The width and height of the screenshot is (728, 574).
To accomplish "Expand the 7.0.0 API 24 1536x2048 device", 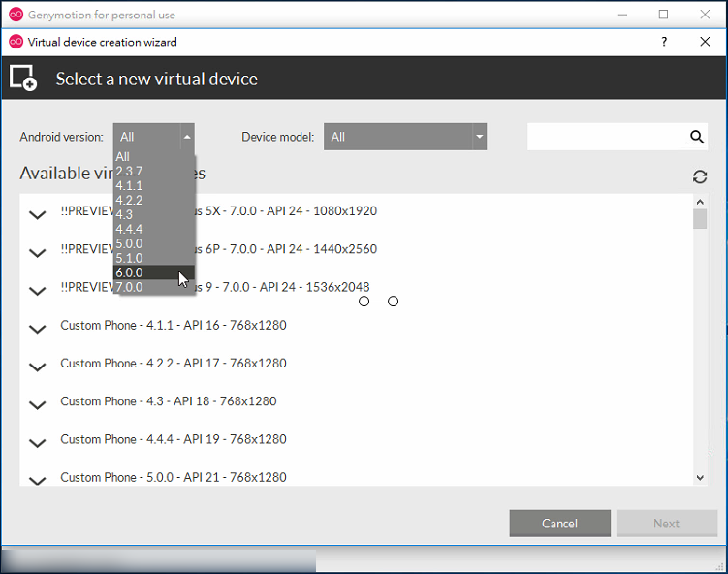I will pyautogui.click(x=37, y=290).
